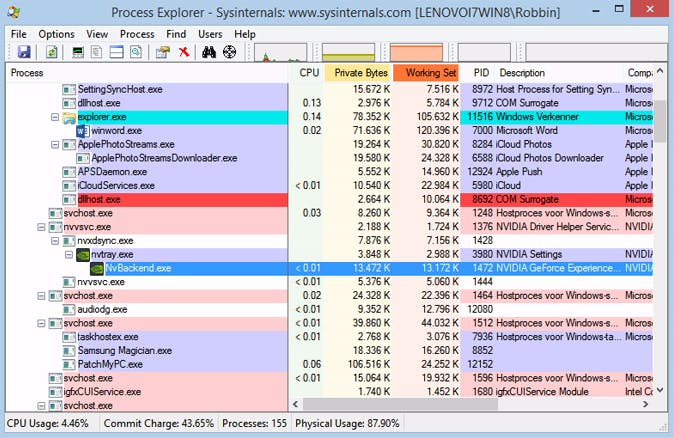Image resolution: width=674 pixels, height=438 pixels.
Task: Select the NvBackend.exe process row
Action: (330, 268)
